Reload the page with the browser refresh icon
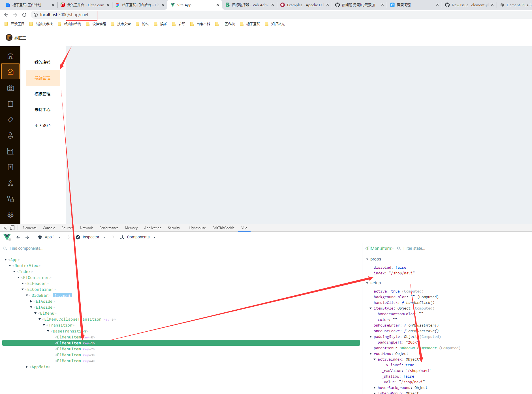 24,15
